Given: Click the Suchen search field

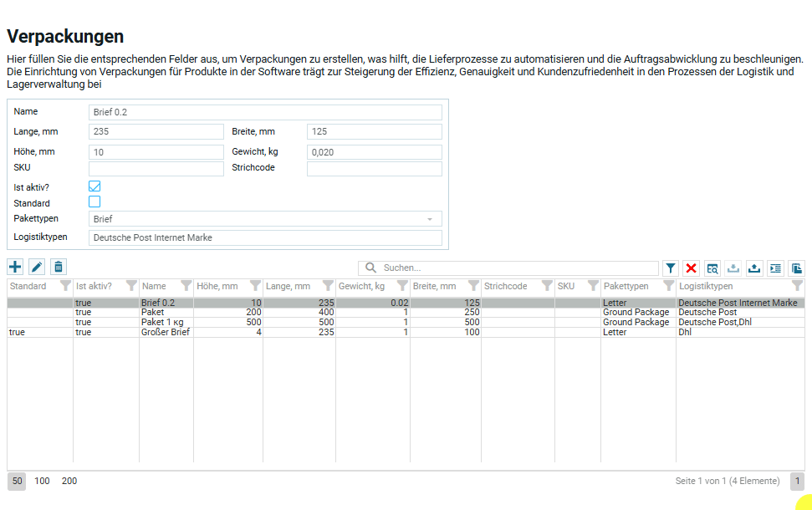Looking at the screenshot, I should click(x=518, y=268).
